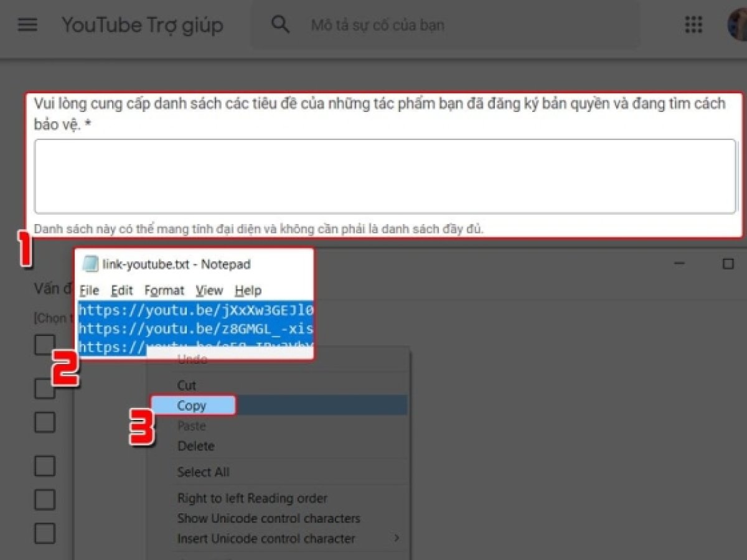Open the Google apps grid
747x560 pixels.
[x=693, y=25]
